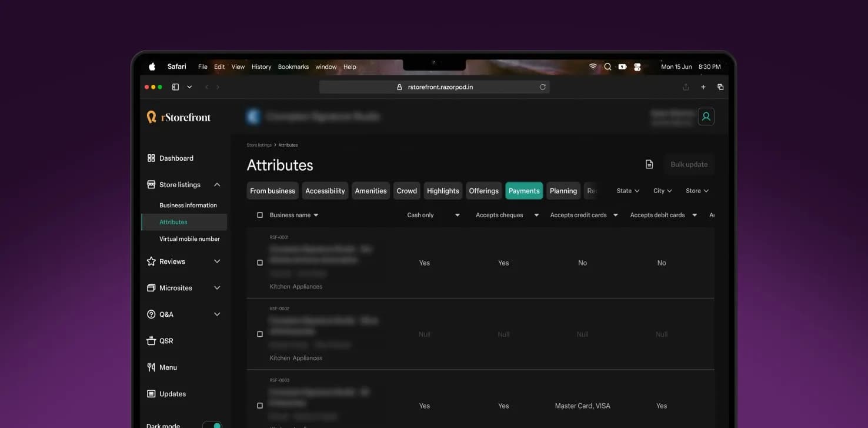This screenshot has height=428, width=868.
Task: Click the Store listings shop icon
Action: coord(151,184)
